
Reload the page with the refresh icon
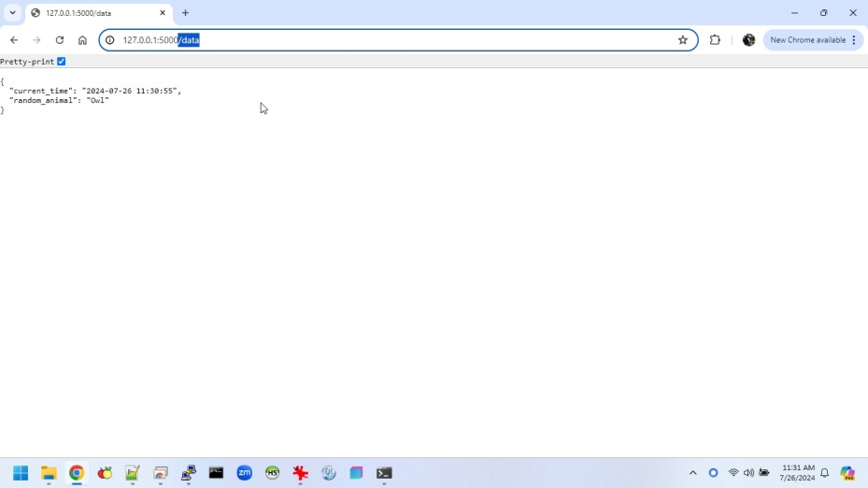click(x=60, y=40)
